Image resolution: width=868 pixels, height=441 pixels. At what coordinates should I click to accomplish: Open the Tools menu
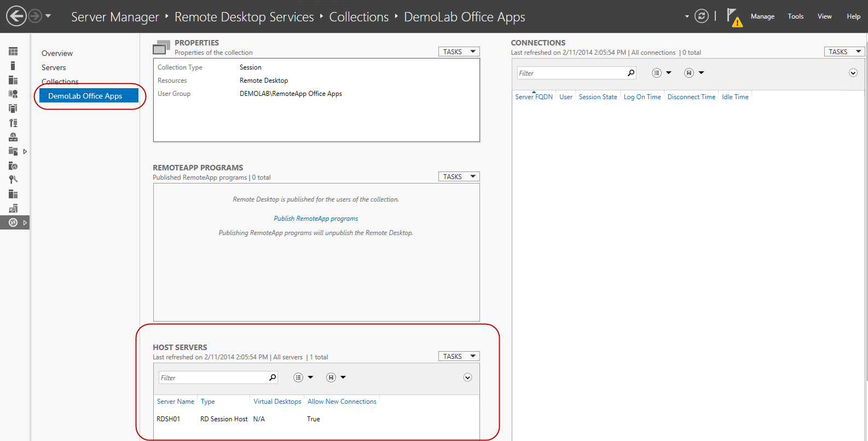point(795,16)
